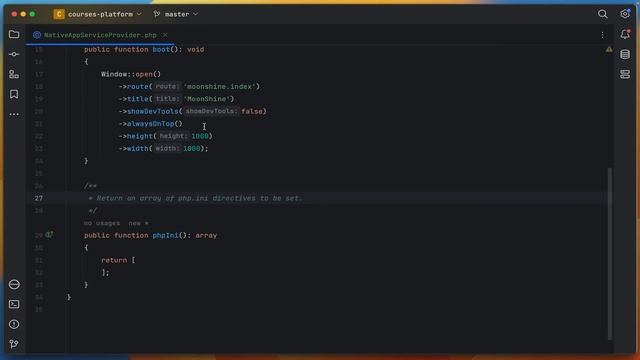This screenshot has height=360, width=640.
Task: Click the boot function name
Action: [161, 49]
